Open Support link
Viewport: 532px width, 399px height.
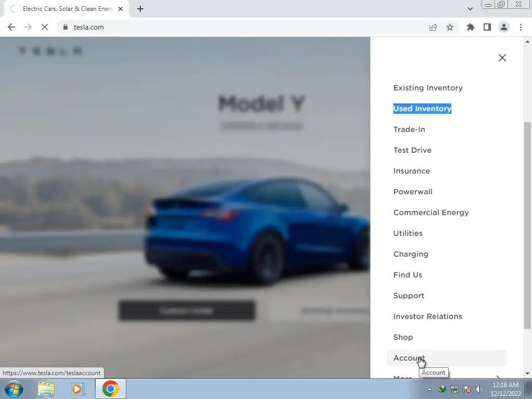[x=408, y=296]
